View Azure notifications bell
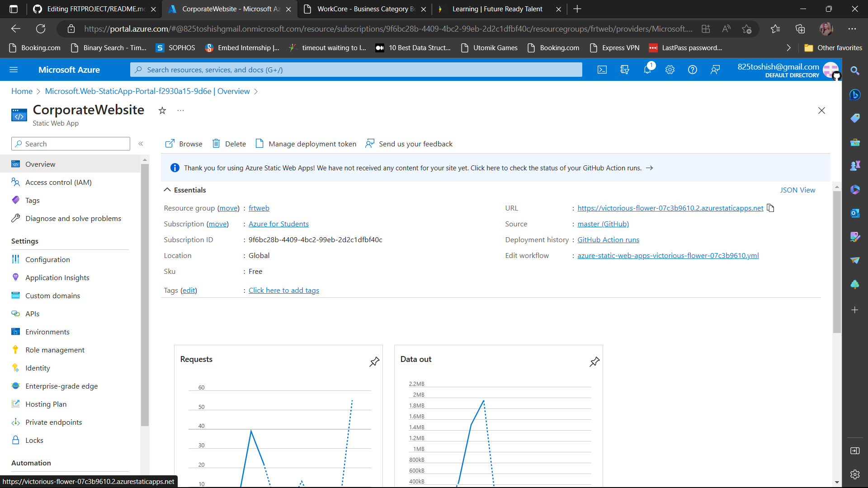 (647, 70)
